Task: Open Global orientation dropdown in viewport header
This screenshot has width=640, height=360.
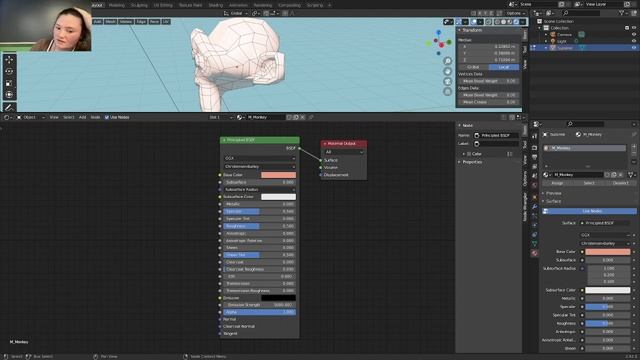Action: click(236, 13)
